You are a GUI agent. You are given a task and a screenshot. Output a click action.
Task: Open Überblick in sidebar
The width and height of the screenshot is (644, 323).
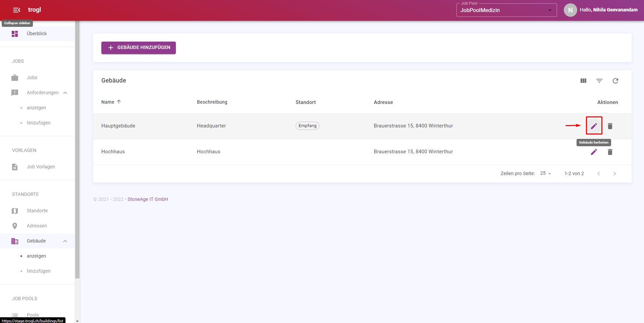37,34
